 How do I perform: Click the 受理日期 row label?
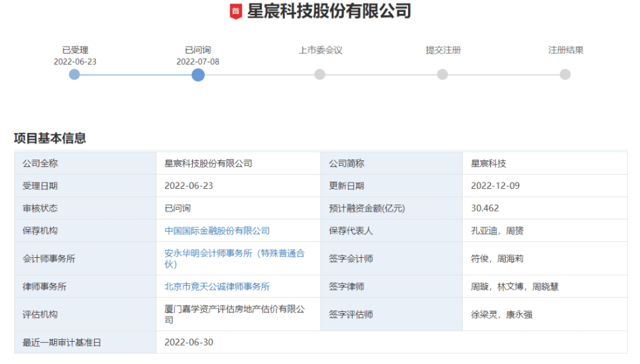40,186
